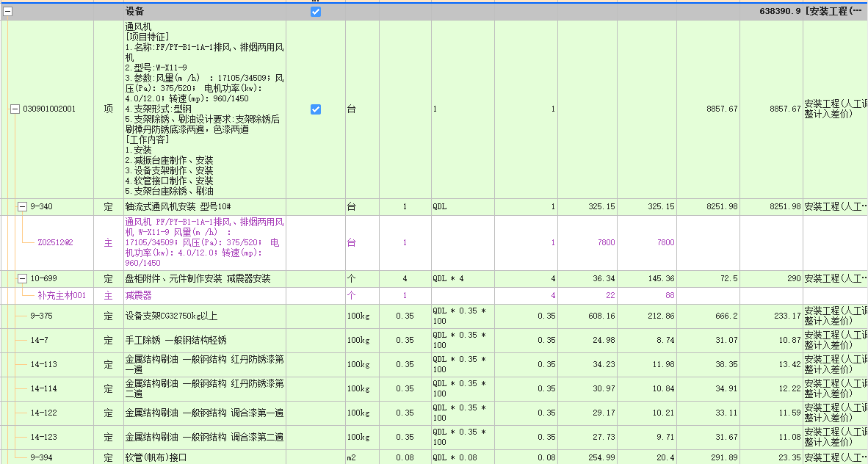This screenshot has width=868, height=464.
Task: Click 调合漆第二遍 name cell
Action: 204,437
